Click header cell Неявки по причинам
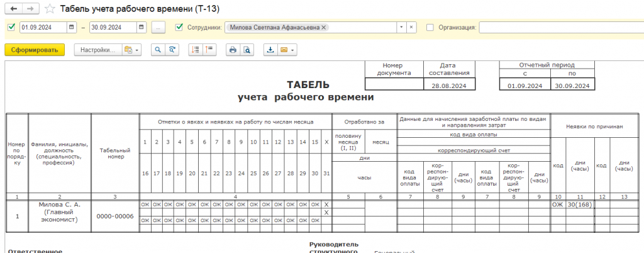This screenshot has height=253, width=644. pyautogui.click(x=594, y=126)
